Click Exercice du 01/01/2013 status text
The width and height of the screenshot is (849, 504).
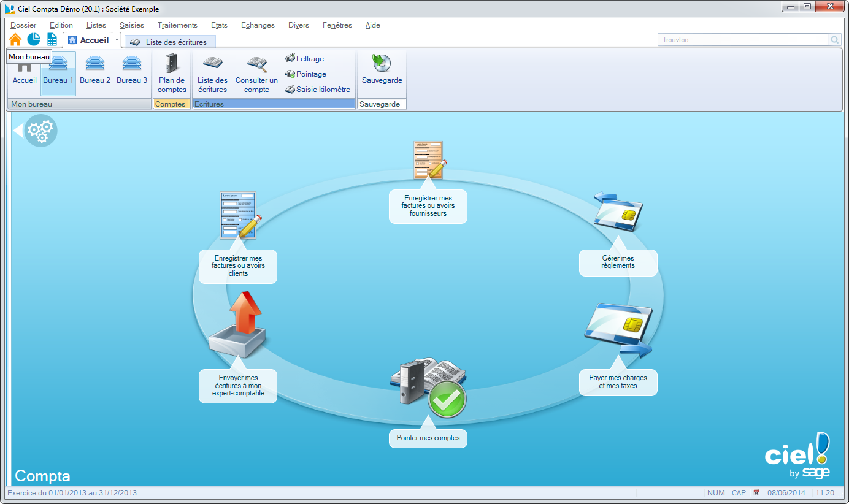(72, 493)
